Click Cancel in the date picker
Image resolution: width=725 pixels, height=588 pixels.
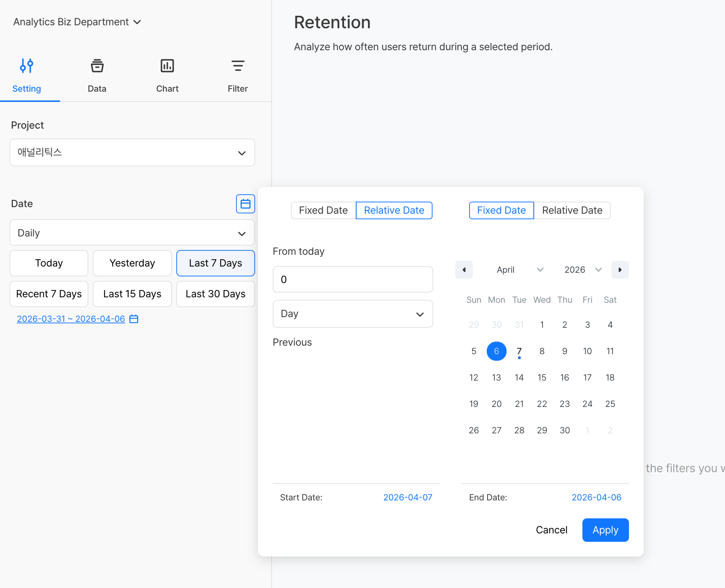click(551, 530)
